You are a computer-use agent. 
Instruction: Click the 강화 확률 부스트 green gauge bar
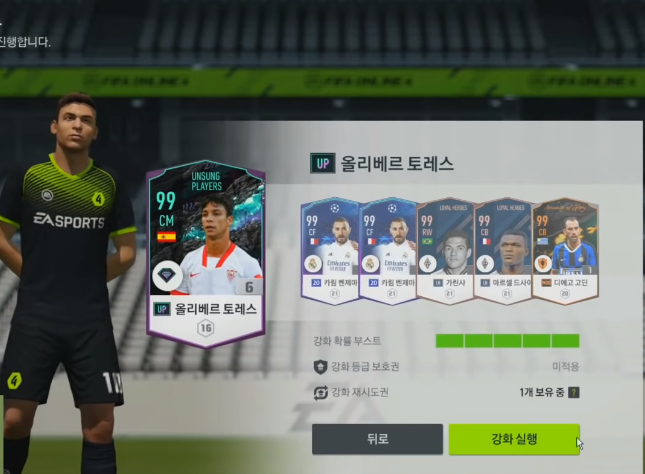point(508,341)
